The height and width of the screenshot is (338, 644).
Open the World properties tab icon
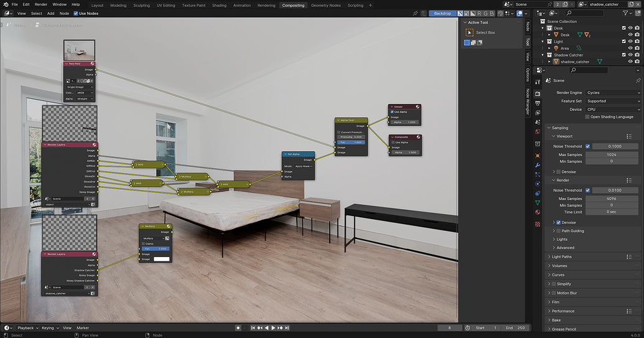point(538,131)
